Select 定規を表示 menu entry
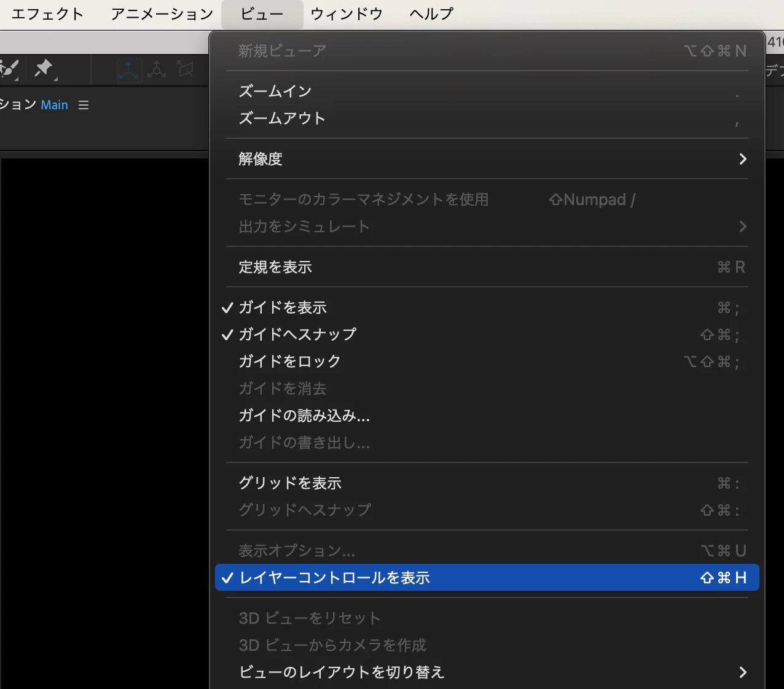 pyautogui.click(x=487, y=267)
